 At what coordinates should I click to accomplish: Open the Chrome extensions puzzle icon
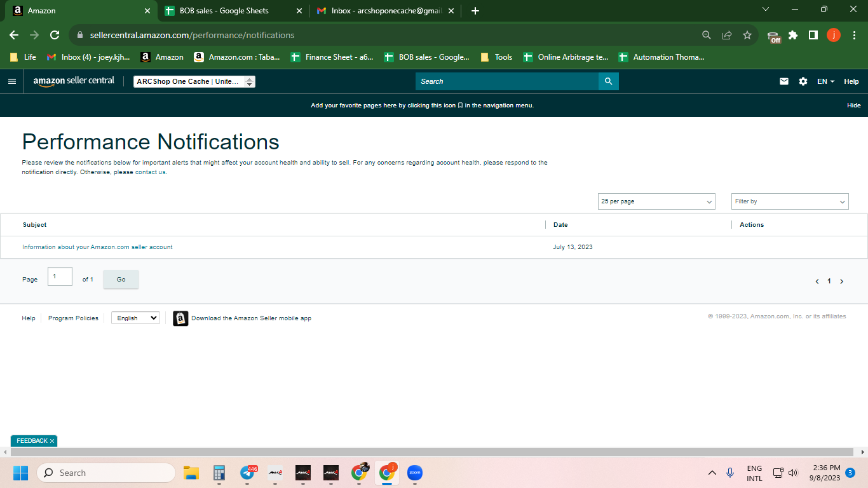point(793,35)
